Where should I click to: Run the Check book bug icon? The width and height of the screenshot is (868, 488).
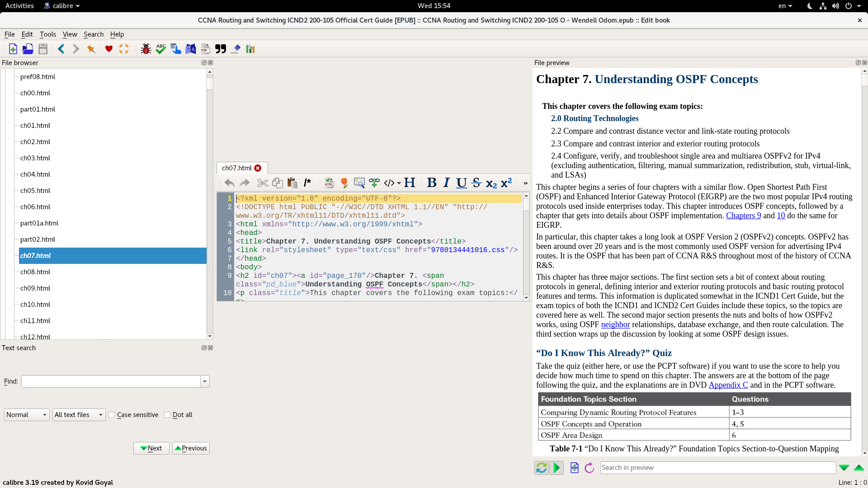pyautogui.click(x=146, y=49)
